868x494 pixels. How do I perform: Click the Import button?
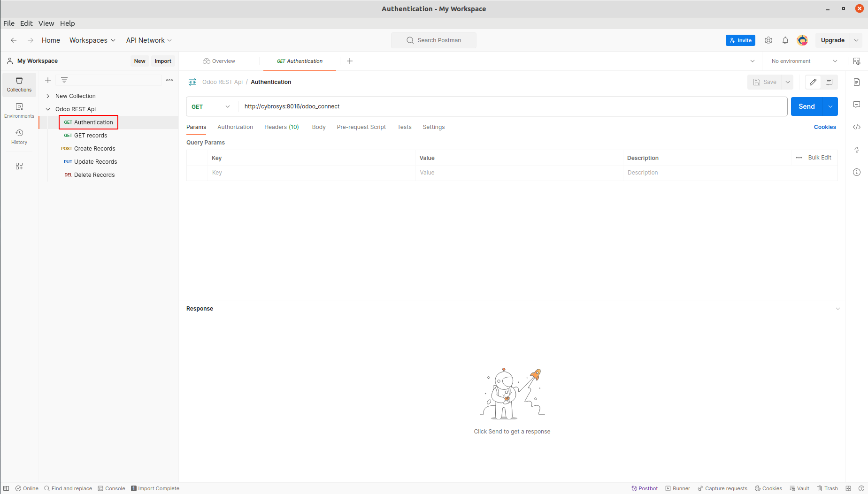163,61
